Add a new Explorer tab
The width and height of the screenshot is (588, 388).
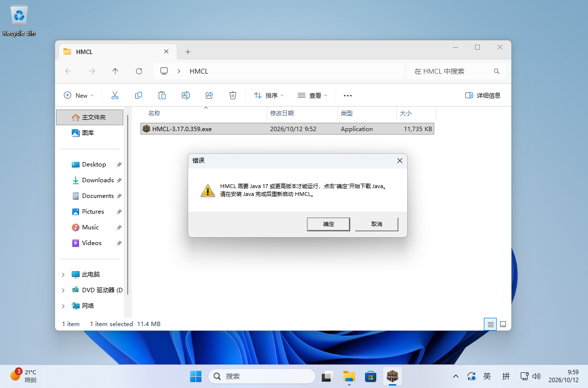(x=188, y=52)
